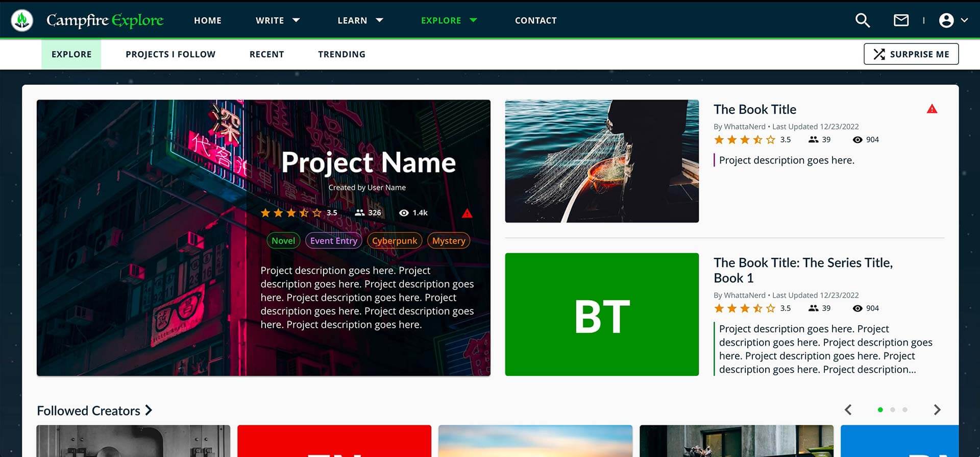Image resolution: width=980 pixels, height=457 pixels.
Task: Open the mail inbox icon
Action: tap(901, 20)
